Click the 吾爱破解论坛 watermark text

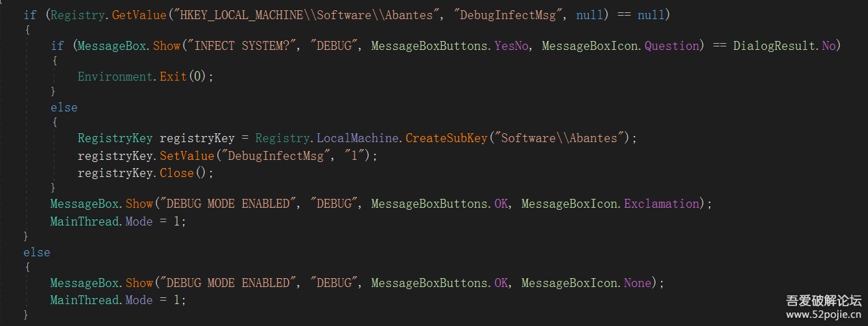click(823, 300)
